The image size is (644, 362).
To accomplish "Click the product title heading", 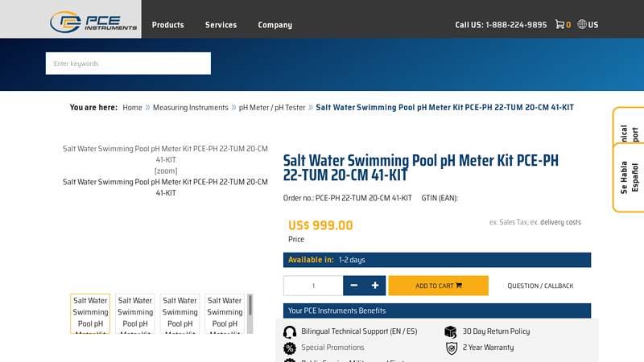I will pyautogui.click(x=420, y=167).
